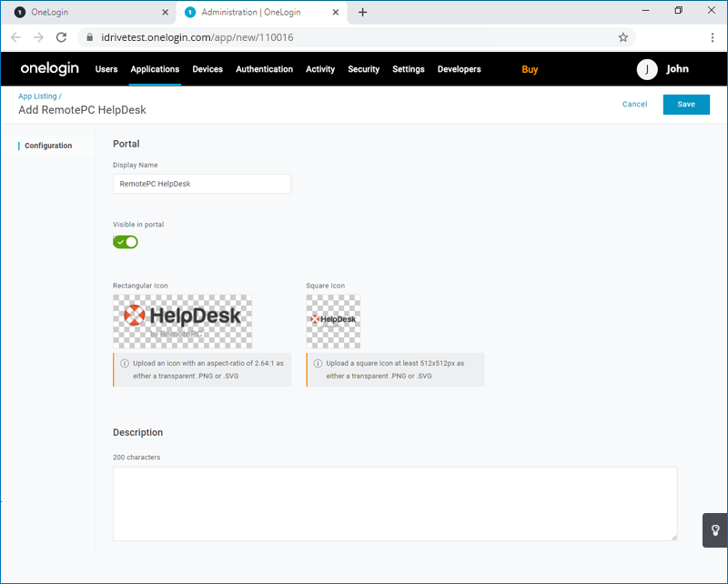This screenshot has width=728, height=584.
Task: Open the lightbulb help widget
Action: point(713,530)
